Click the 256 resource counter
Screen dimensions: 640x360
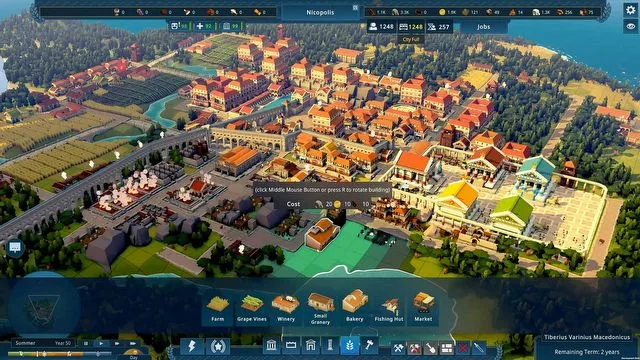pyautogui.click(x=564, y=12)
